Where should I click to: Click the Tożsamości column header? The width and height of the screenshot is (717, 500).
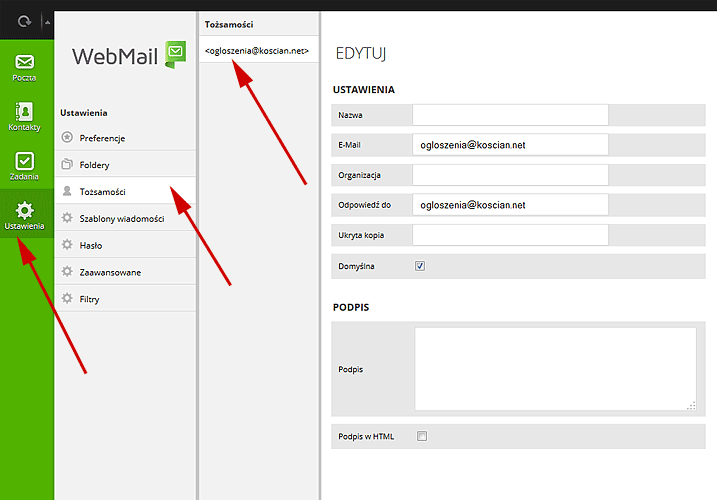click(229, 24)
